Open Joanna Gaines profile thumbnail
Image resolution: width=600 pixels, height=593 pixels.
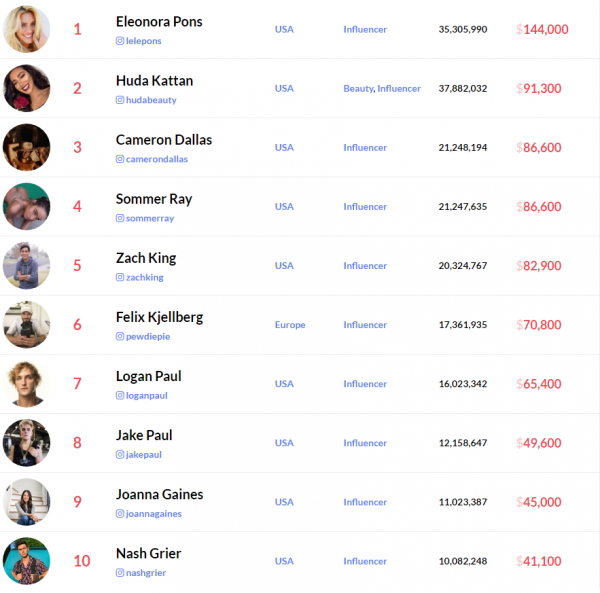(27, 501)
